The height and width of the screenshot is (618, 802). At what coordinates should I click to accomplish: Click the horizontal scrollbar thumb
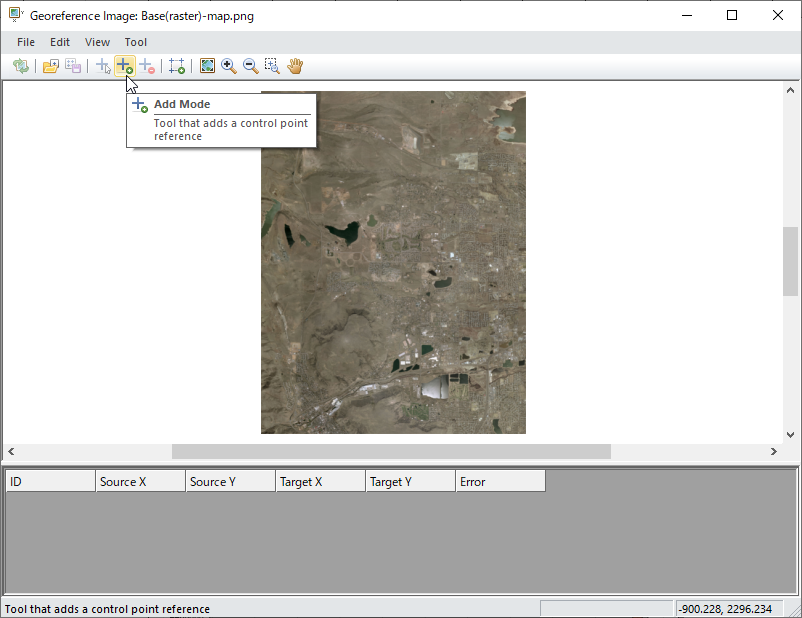[391, 451]
